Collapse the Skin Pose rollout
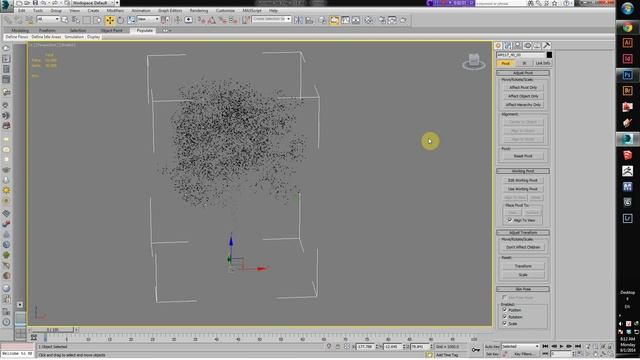Image resolution: width=640 pixels, height=360 pixels. 523,289
